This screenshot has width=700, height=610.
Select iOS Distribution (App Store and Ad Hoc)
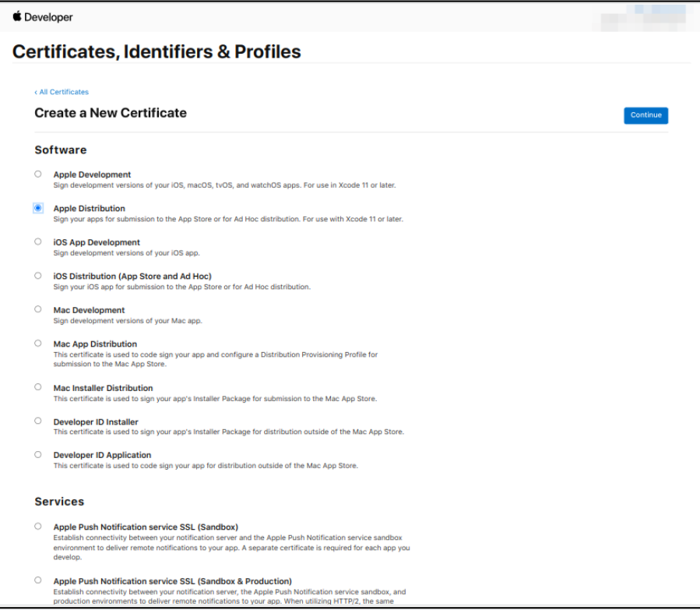point(38,276)
